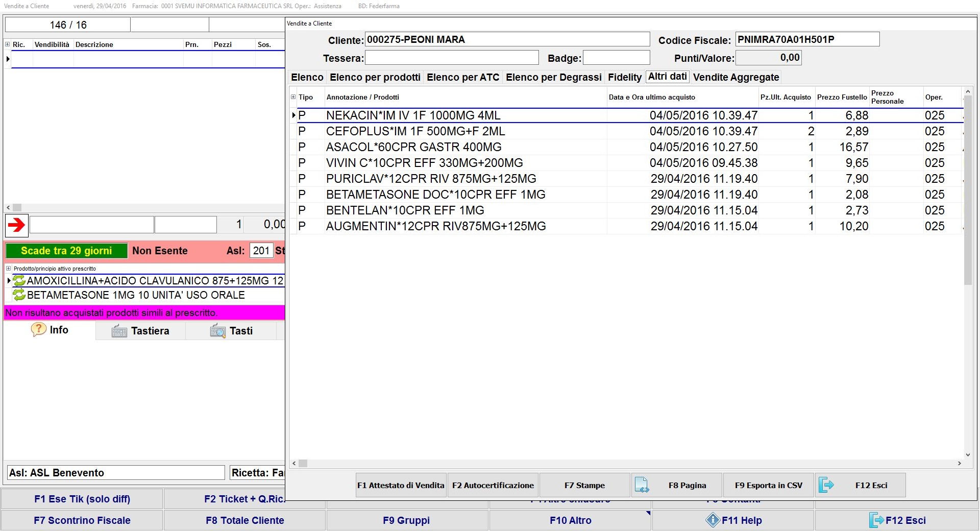The width and height of the screenshot is (980, 531).
Task: Click F1 Attestato di Vendita button
Action: click(x=401, y=485)
